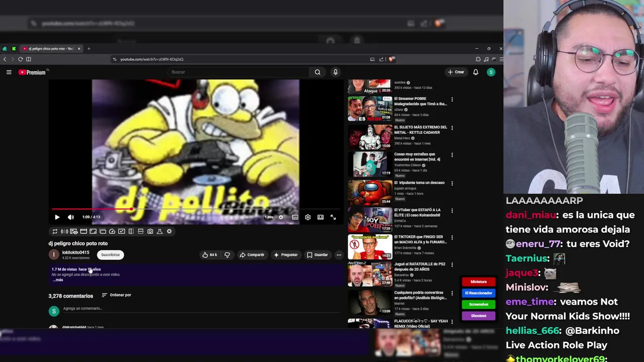Click the red Miniatura overlay button
This screenshot has height=362, width=644.
click(x=478, y=282)
